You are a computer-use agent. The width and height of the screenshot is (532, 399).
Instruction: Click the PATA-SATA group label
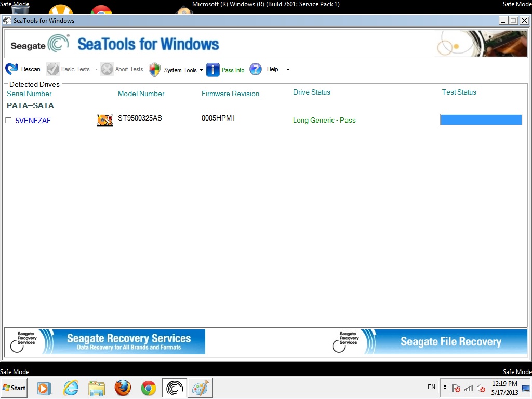coord(30,105)
